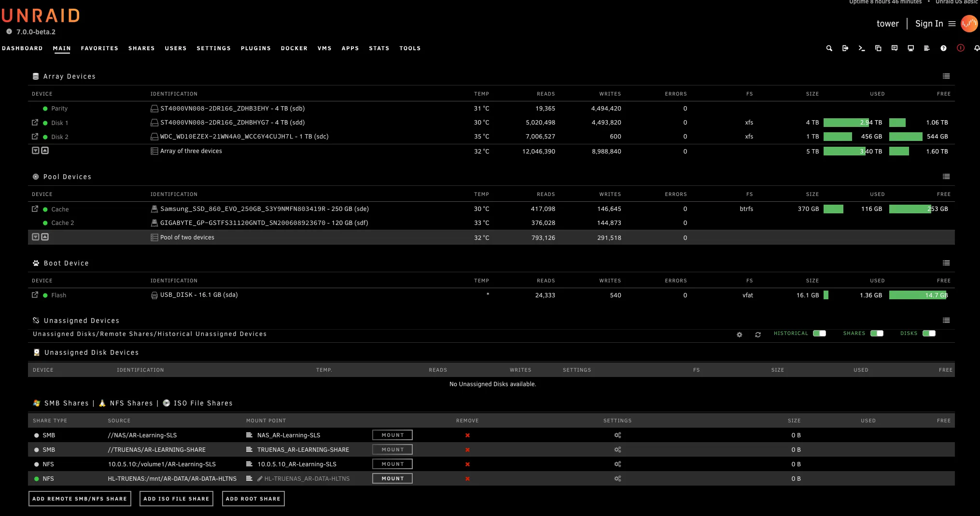Switch to the Dashboard tab
This screenshot has width=980, height=516.
coord(22,48)
